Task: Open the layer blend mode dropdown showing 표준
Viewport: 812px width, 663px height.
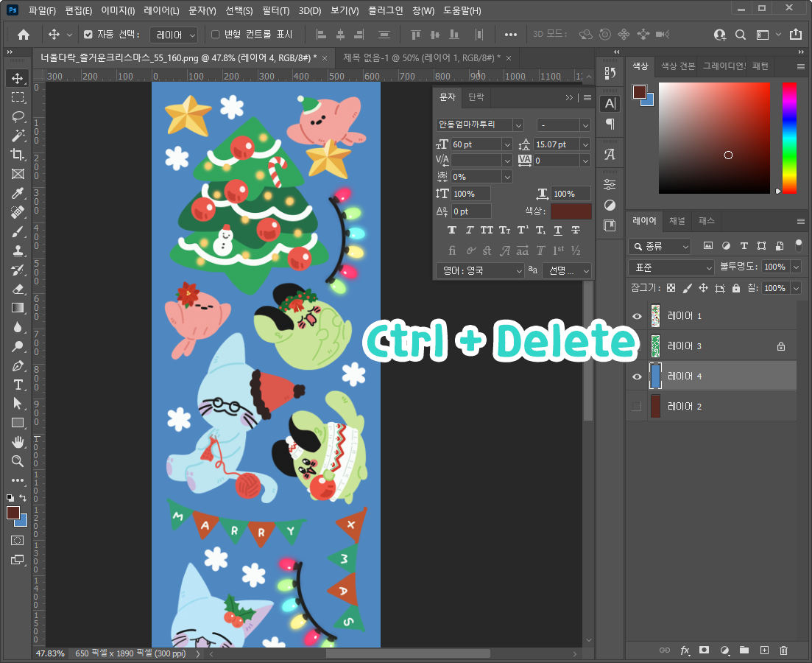Action: point(670,267)
